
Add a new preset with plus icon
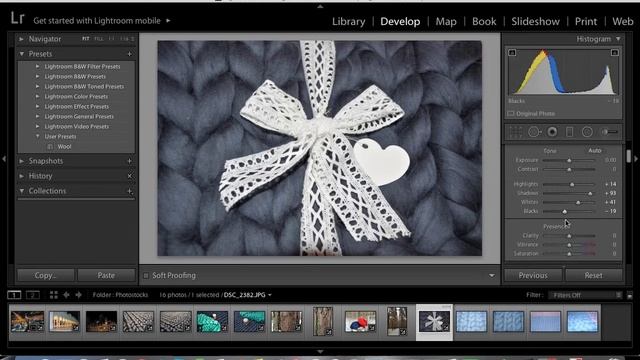[129, 54]
